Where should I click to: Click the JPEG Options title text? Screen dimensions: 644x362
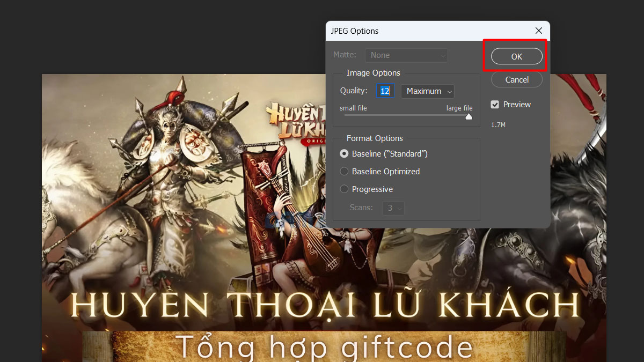pyautogui.click(x=355, y=31)
